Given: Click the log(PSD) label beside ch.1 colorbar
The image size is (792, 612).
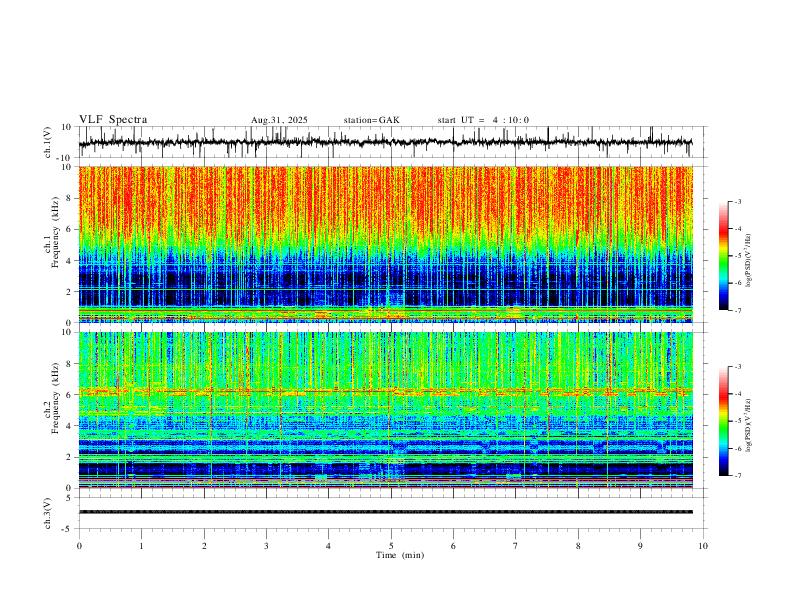Looking at the screenshot, I should pyautogui.click(x=749, y=261).
